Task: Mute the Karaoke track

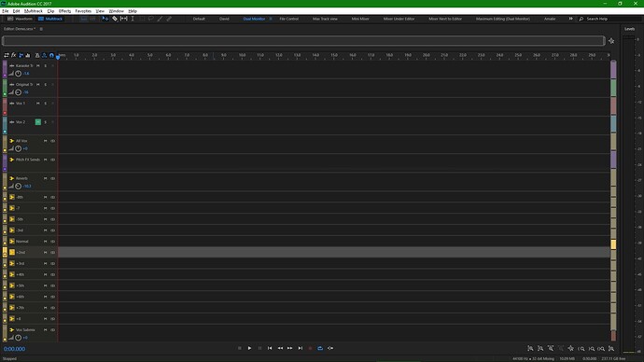Action: (x=37, y=65)
